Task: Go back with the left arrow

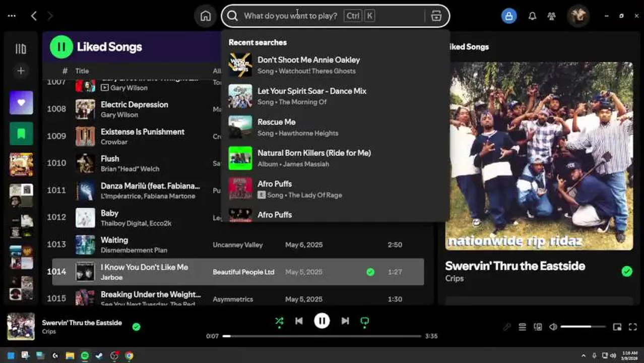Action: pos(34,16)
